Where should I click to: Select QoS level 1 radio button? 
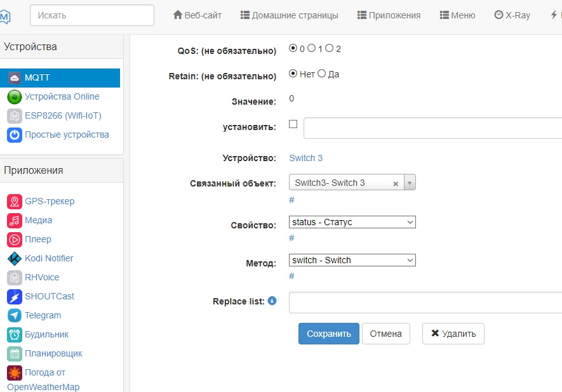312,48
